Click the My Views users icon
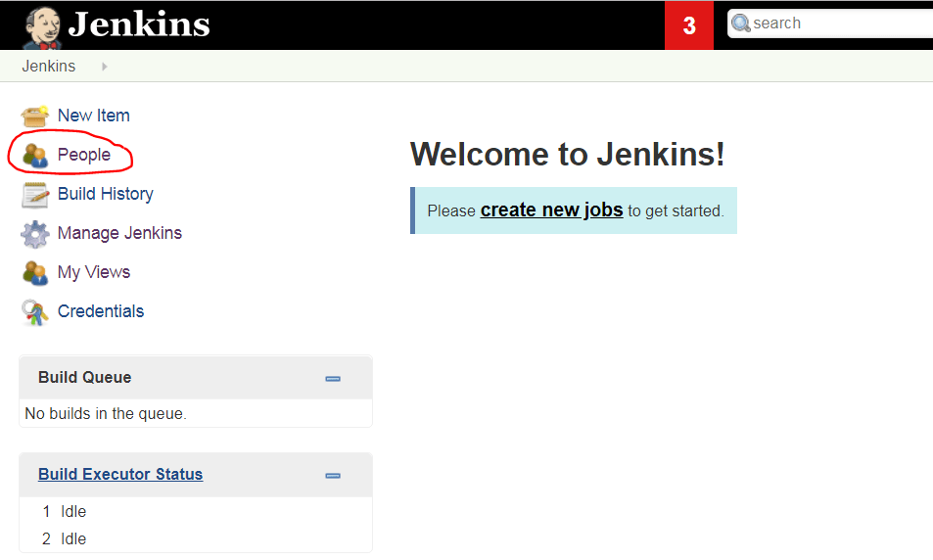This screenshot has width=933, height=560. point(35,273)
